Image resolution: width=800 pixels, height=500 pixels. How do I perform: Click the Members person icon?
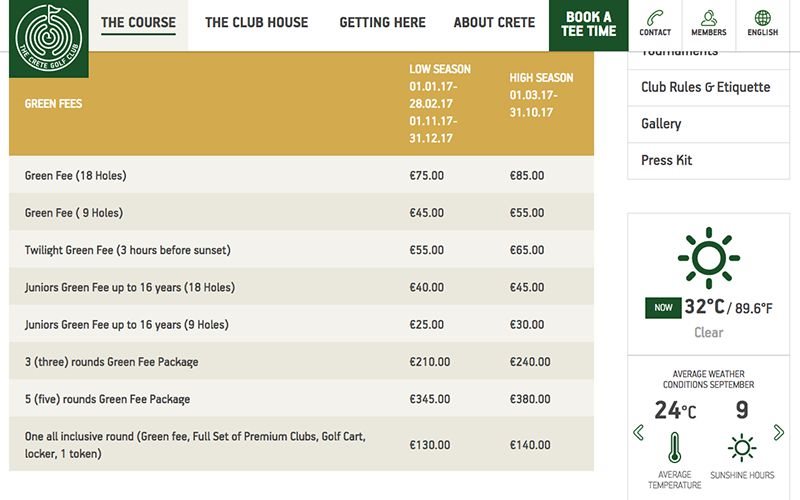708,19
